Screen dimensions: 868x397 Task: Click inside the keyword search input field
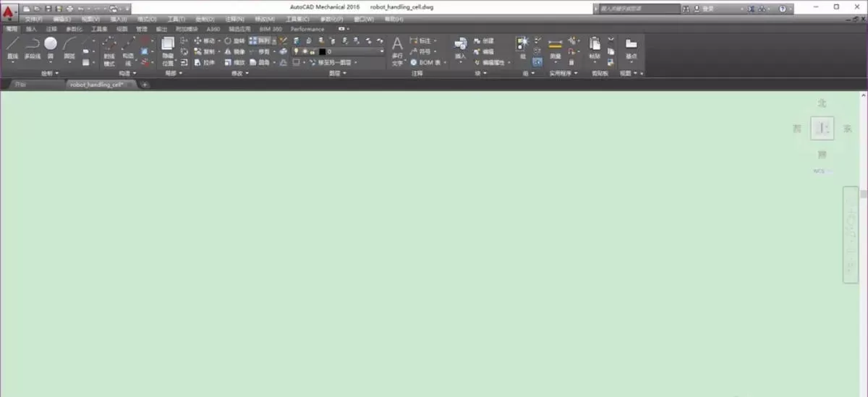click(x=640, y=9)
